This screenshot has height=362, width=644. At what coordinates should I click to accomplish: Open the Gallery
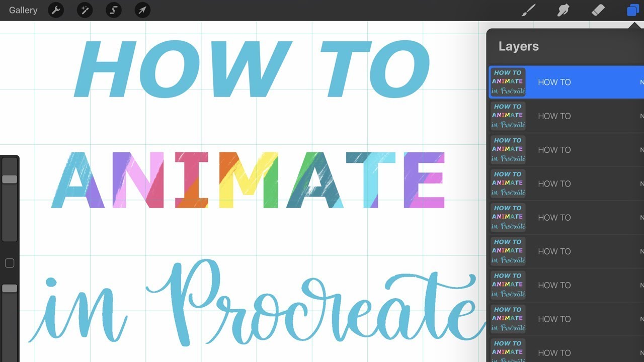23,10
